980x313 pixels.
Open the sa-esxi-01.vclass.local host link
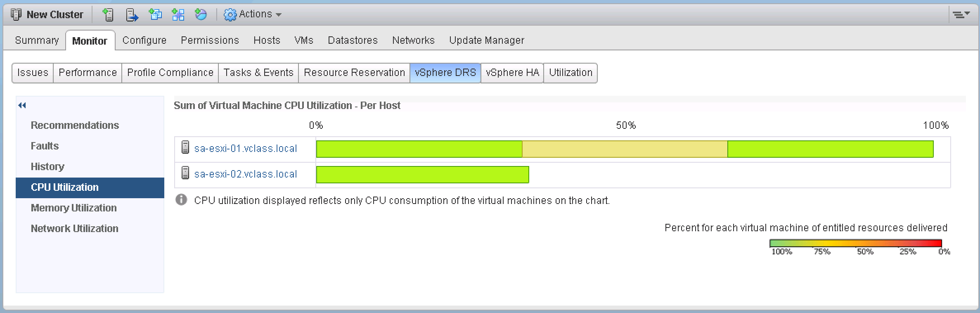pyautogui.click(x=246, y=149)
